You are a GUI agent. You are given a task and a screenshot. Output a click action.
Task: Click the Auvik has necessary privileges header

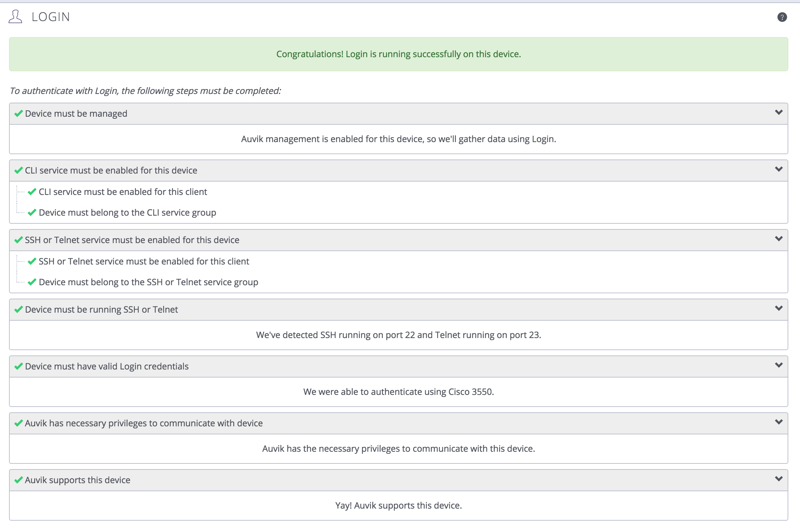click(398, 423)
